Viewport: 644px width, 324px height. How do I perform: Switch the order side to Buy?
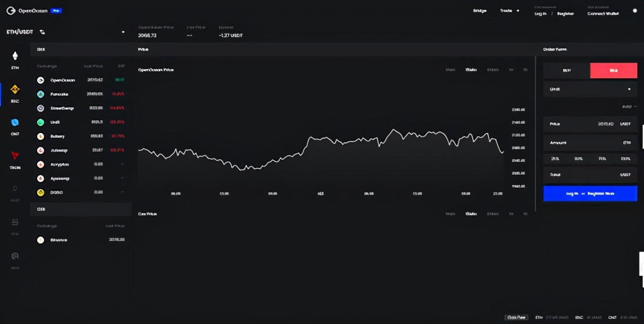[x=566, y=71]
